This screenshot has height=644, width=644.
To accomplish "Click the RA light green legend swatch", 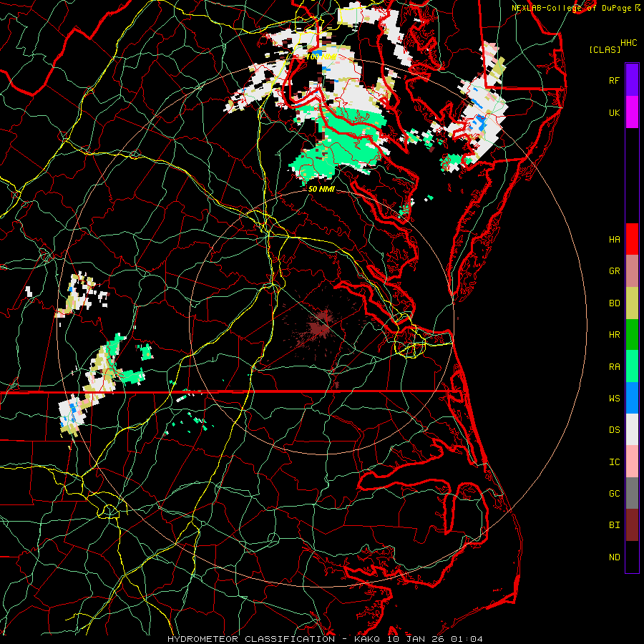I will point(632,366).
